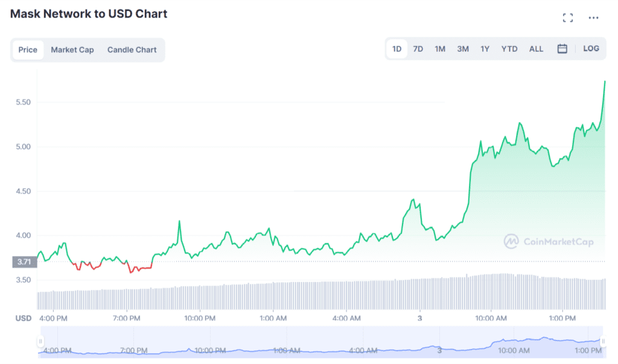The height and width of the screenshot is (364, 618).
Task: Grab the right range slider handle
Action: click(x=603, y=341)
